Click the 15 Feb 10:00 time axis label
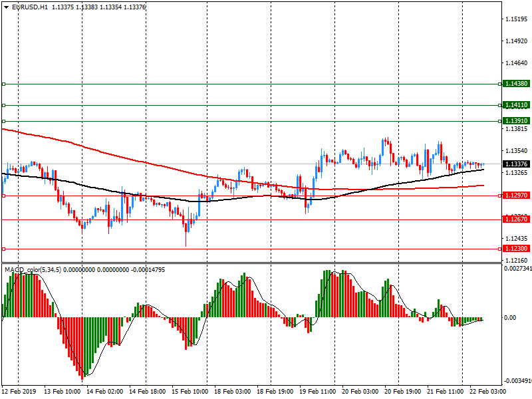The height and width of the screenshot is (399, 532). click(190, 392)
